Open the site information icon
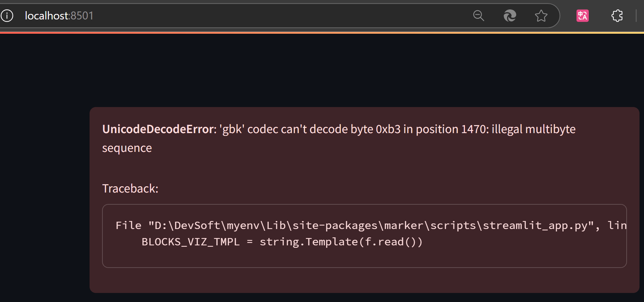Viewport: 644px width, 302px height. [x=7, y=16]
